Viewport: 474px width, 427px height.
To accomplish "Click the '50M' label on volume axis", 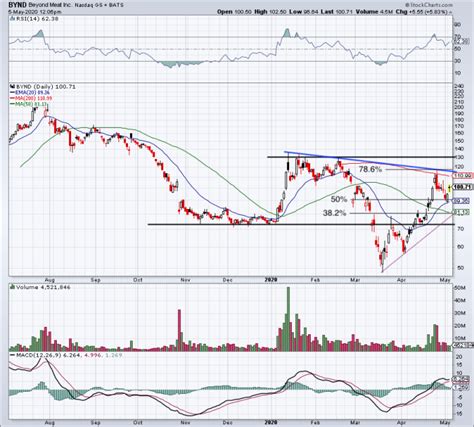I will 460,288.
